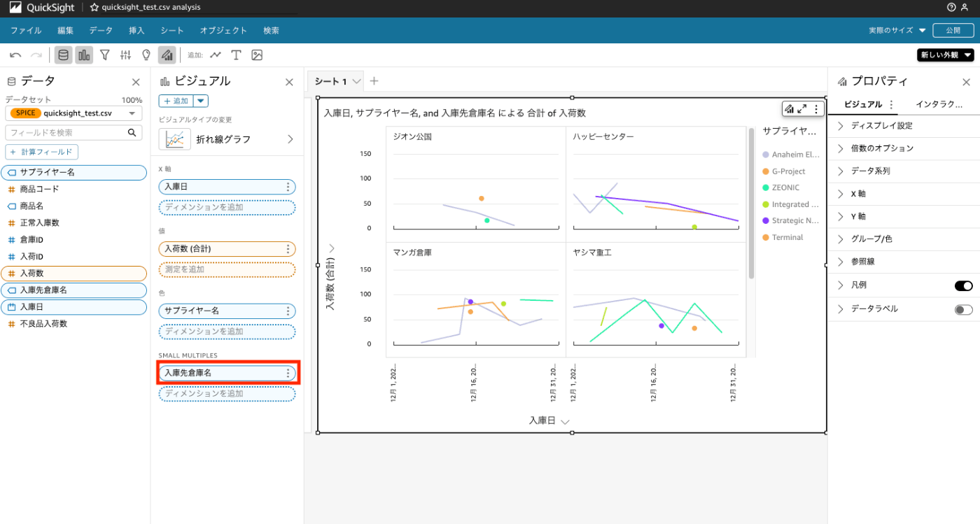
Task: Open the quicksight_test.csv dataset dropdown
Action: 73,113
